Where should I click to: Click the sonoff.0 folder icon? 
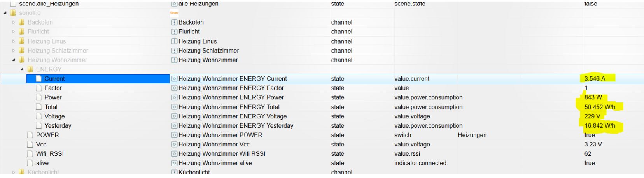(14, 13)
